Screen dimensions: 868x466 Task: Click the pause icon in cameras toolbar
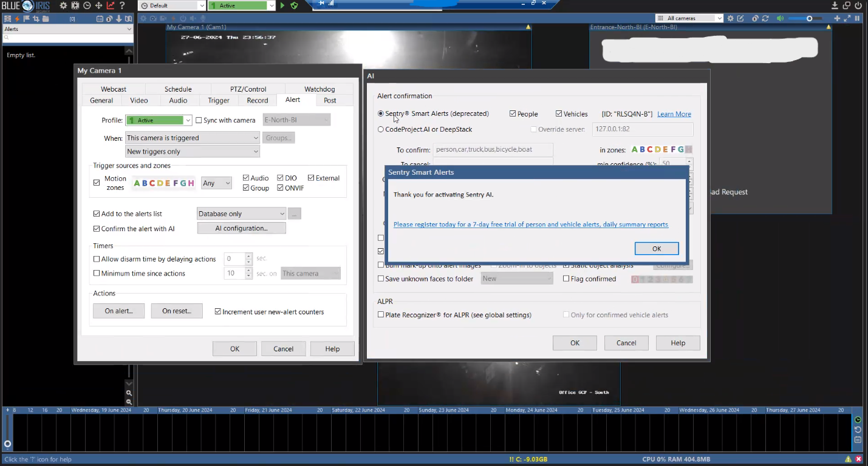(x=857, y=18)
